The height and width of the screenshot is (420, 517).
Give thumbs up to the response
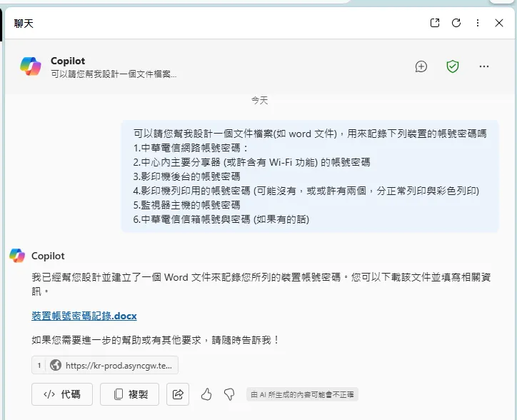click(206, 394)
